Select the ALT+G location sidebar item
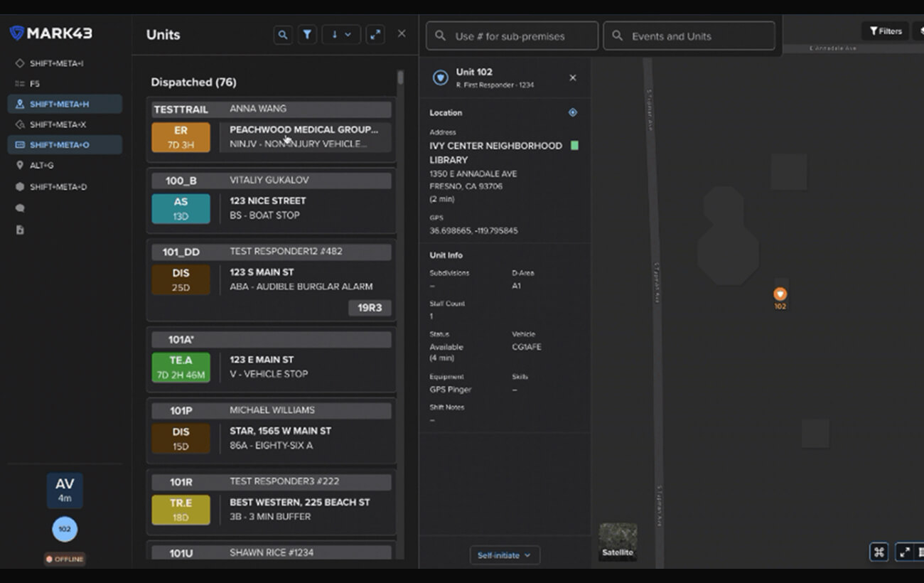 pos(41,165)
